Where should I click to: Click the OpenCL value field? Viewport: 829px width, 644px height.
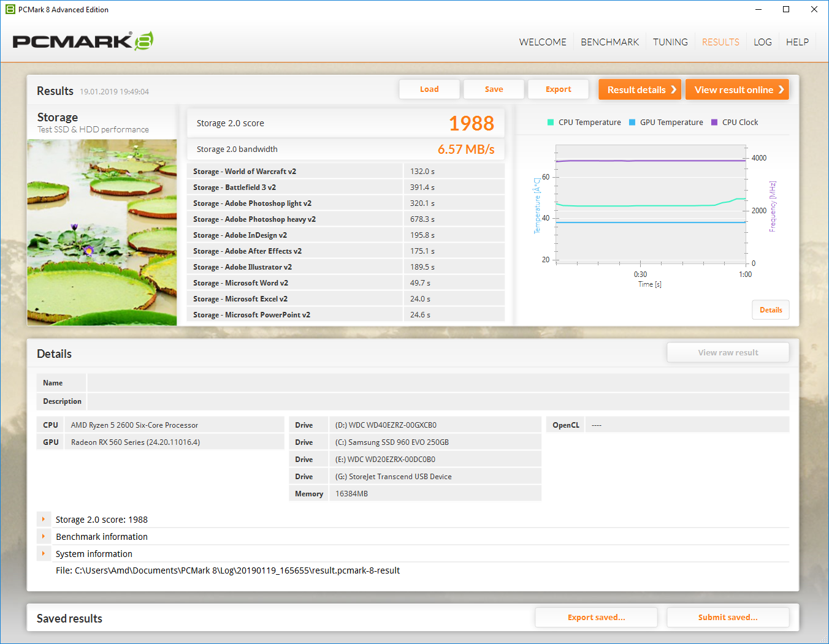pyautogui.click(x=687, y=425)
